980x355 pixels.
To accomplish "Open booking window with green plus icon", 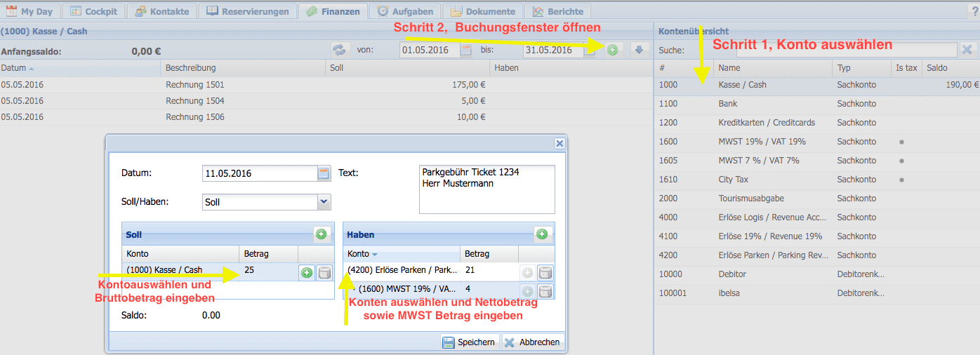I will [x=612, y=50].
